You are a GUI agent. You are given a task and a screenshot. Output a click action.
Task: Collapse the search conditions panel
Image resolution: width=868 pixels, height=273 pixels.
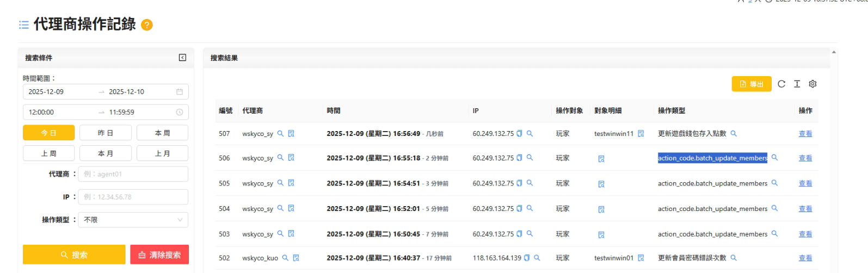pyautogui.click(x=183, y=58)
